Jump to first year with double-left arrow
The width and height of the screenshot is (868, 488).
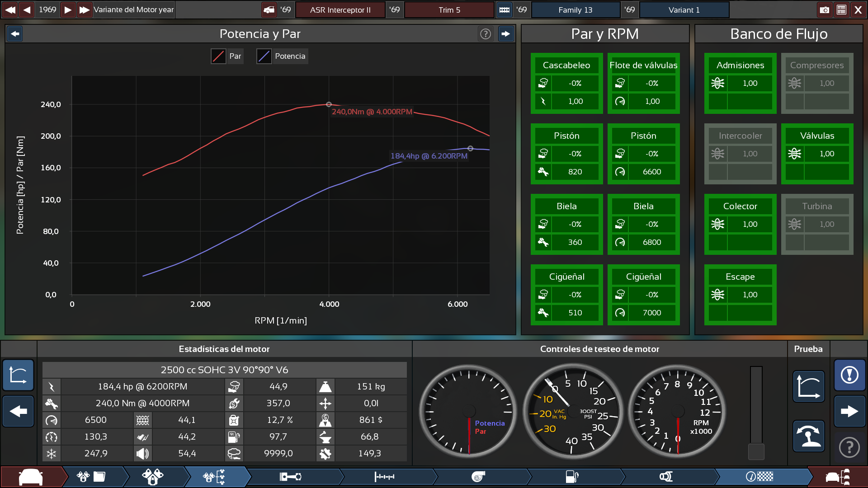(10, 9)
